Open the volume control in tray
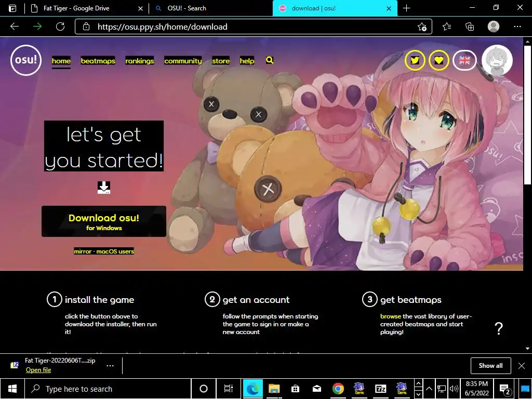The width and height of the screenshot is (532, 399). (x=454, y=389)
